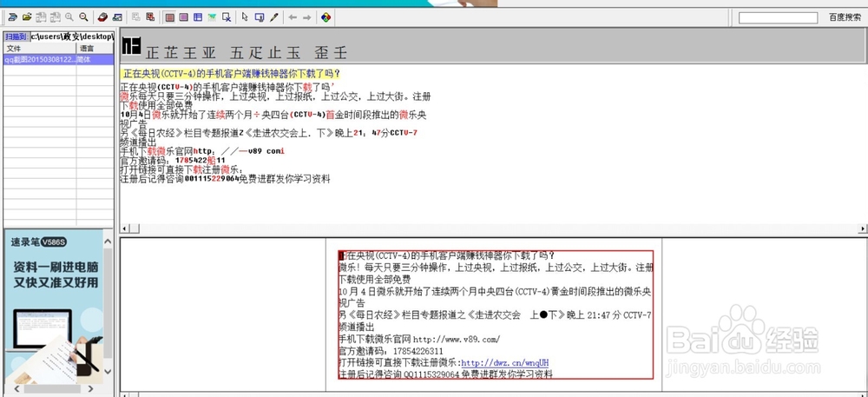This screenshot has height=397, width=868.
Task: Click candidate character 亚 in suggestion bar
Action: (x=208, y=53)
